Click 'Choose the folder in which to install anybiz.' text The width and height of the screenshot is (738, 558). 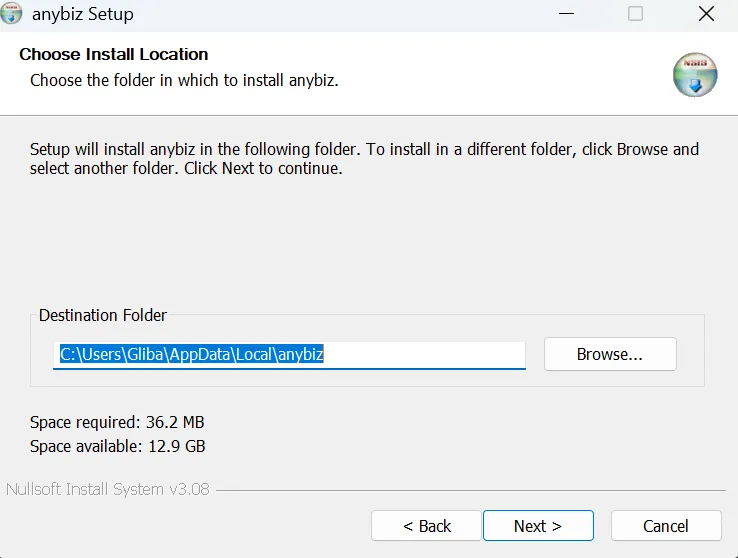click(184, 80)
